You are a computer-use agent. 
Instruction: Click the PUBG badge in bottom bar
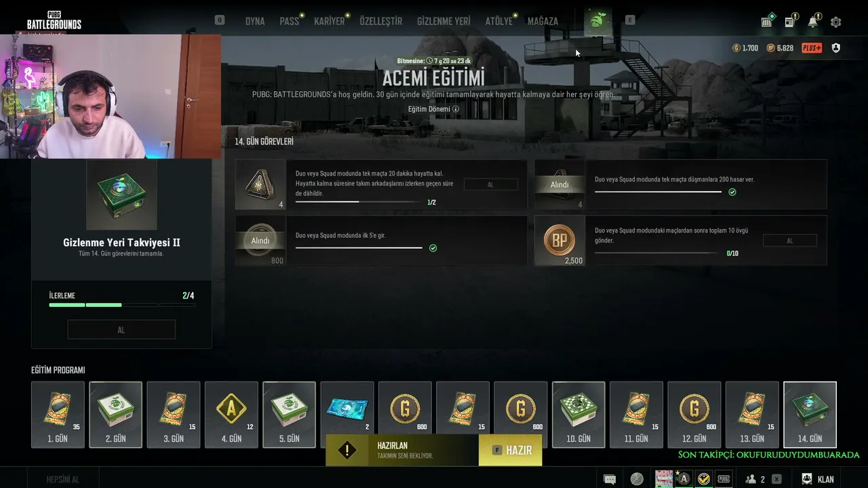coord(724,479)
